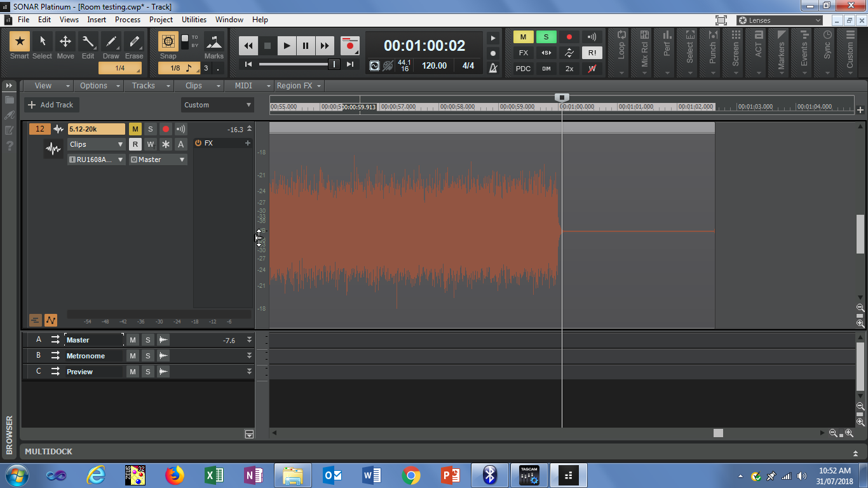The height and width of the screenshot is (488, 868).
Task: Open the Master output dropdown on track 12
Action: pos(158,159)
